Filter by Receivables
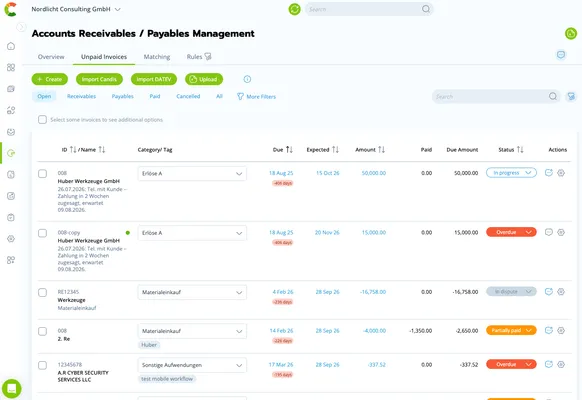Screen dimensions: 582x400 click(81, 96)
